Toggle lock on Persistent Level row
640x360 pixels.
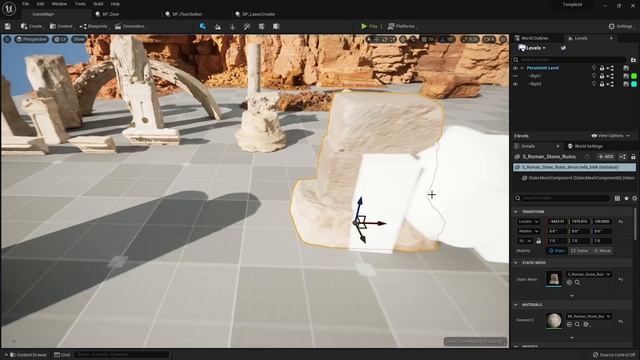602,68
